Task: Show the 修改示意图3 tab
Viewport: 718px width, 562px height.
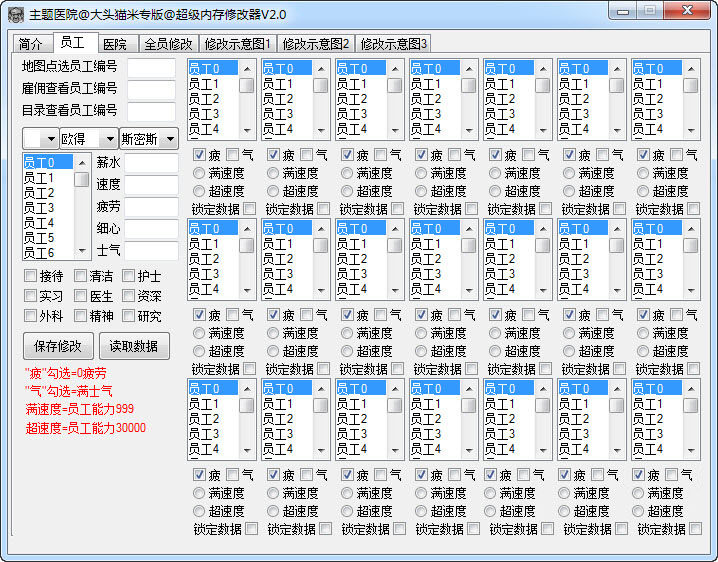Action: click(x=393, y=44)
